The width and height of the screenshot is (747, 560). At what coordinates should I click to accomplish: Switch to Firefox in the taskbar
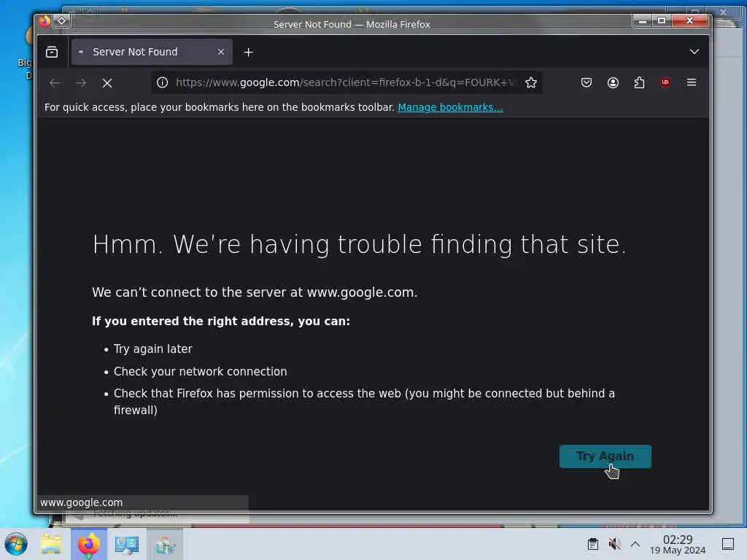tap(88, 544)
